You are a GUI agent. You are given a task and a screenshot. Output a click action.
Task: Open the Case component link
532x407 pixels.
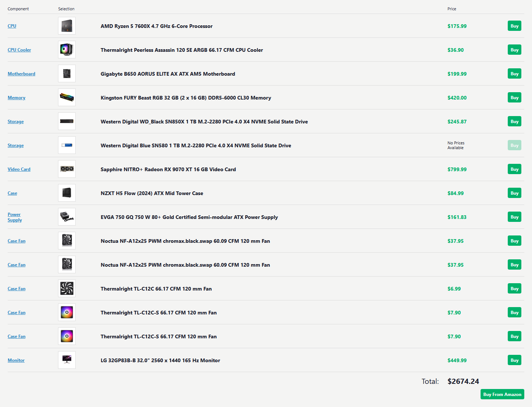tap(12, 193)
